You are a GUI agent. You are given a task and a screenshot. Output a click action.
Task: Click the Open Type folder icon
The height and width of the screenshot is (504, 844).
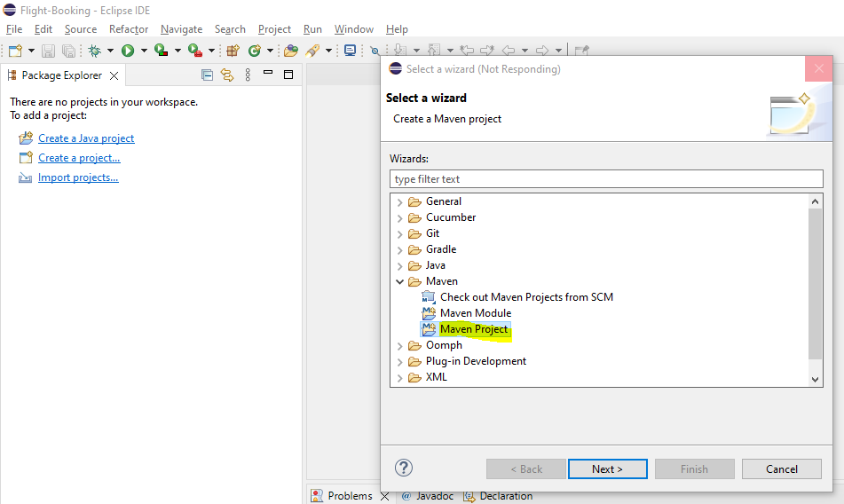pyautogui.click(x=291, y=51)
